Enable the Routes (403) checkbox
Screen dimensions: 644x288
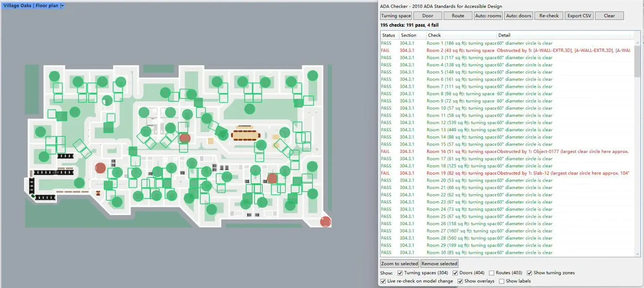tap(492, 273)
